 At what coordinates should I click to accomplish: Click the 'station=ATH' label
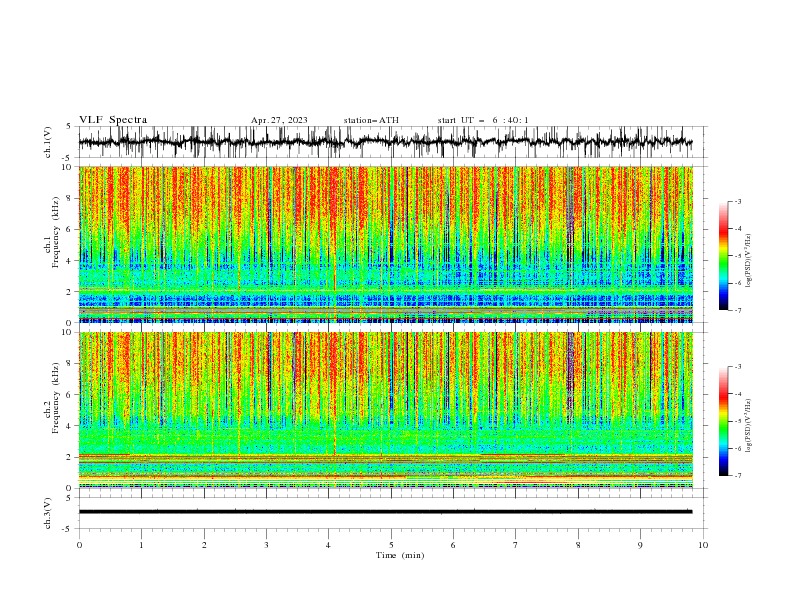(x=371, y=120)
